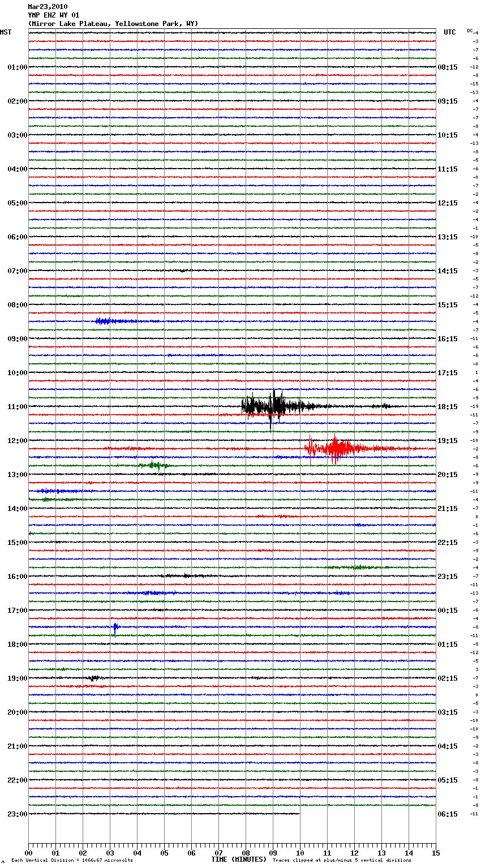Click minute 12 on the time axis
This screenshot has width=481, height=868.
coord(354,853)
